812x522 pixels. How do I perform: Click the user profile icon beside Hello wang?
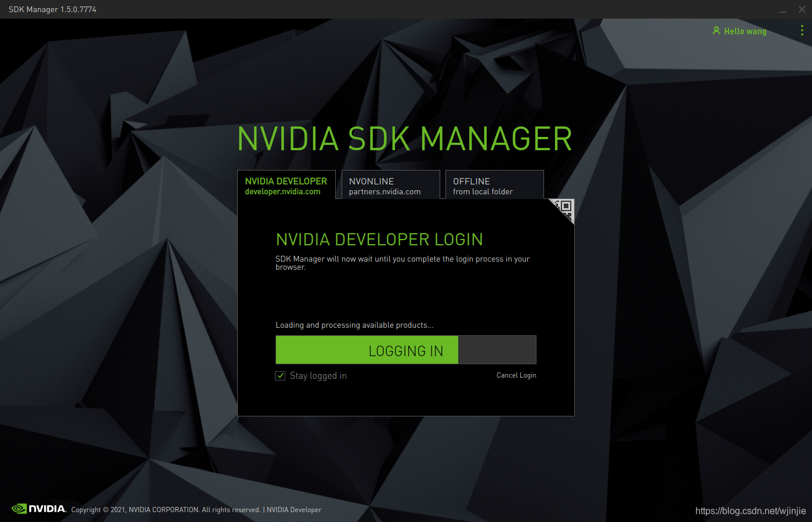pyautogui.click(x=716, y=31)
